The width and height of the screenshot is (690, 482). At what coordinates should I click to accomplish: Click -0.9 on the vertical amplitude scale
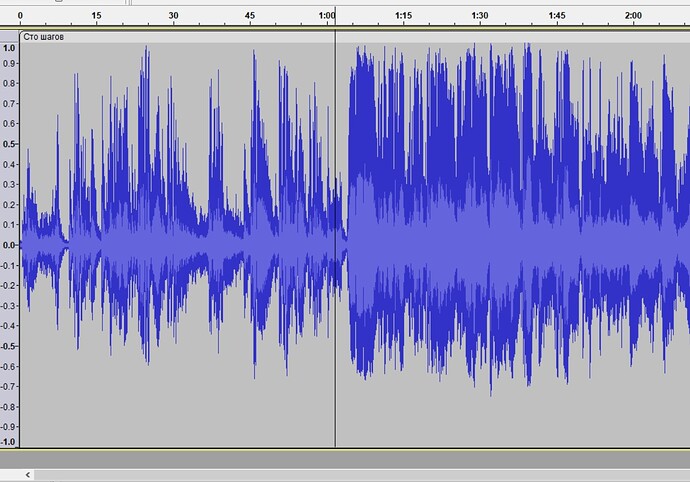pyautogui.click(x=9, y=427)
